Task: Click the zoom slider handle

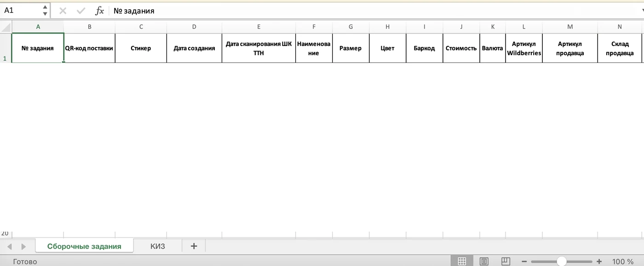Action: point(562,261)
